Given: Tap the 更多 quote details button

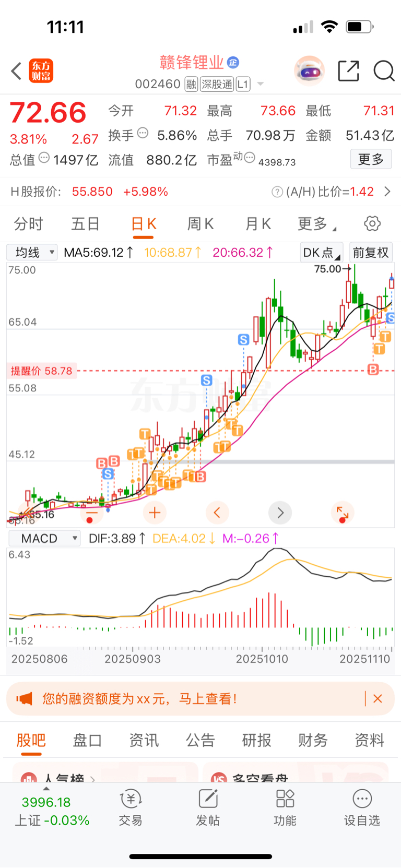Looking at the screenshot, I should (371, 159).
